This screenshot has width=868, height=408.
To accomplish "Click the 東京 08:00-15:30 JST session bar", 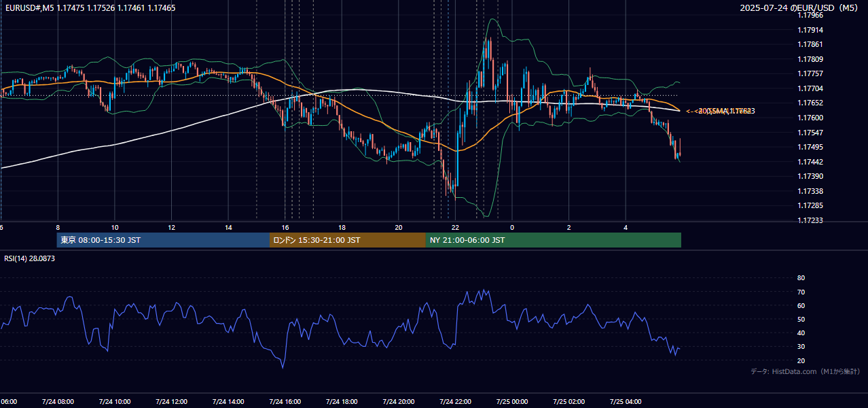I will 163,240.
